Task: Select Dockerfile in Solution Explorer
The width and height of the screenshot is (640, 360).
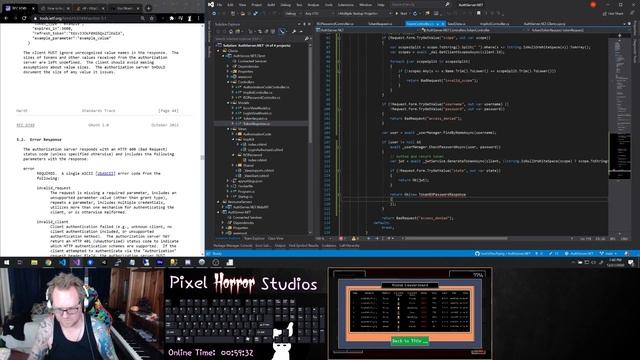Action: (x=245, y=186)
